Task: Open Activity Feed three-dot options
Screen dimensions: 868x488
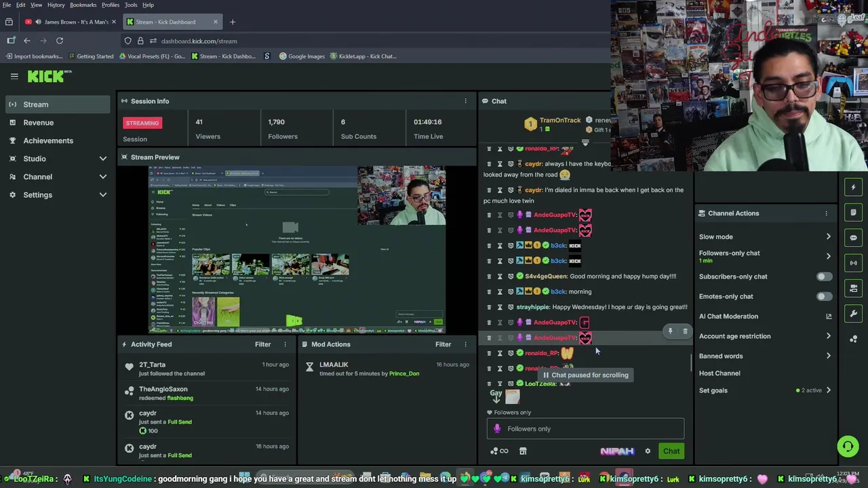Action: coord(285,344)
